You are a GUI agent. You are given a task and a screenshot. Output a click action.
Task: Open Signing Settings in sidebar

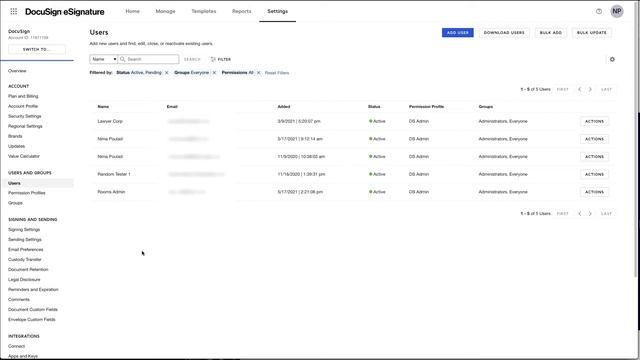(24, 230)
